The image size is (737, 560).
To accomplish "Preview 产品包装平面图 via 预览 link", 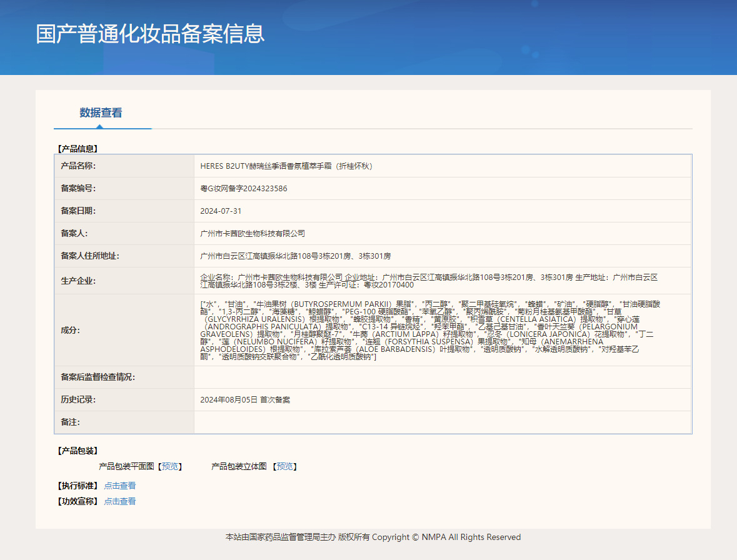I will tap(169, 466).
